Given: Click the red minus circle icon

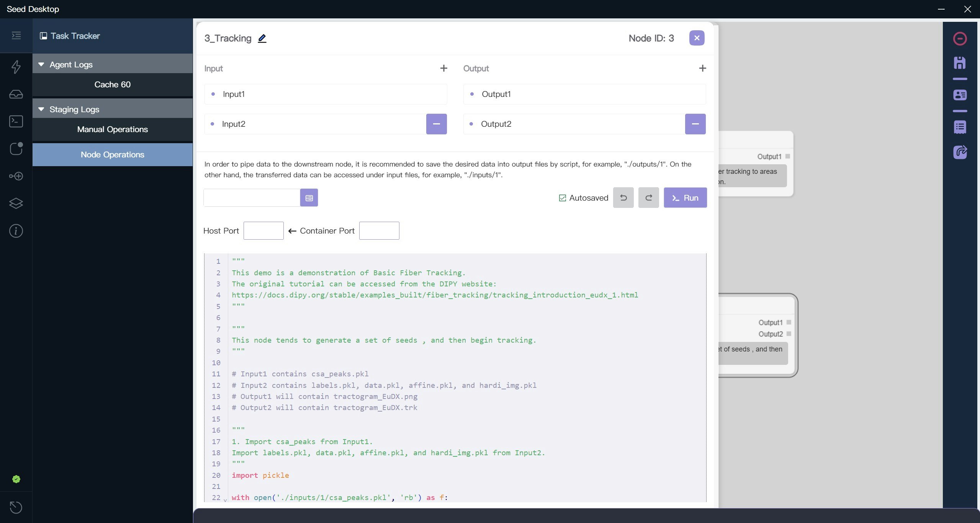Looking at the screenshot, I should pos(960,39).
